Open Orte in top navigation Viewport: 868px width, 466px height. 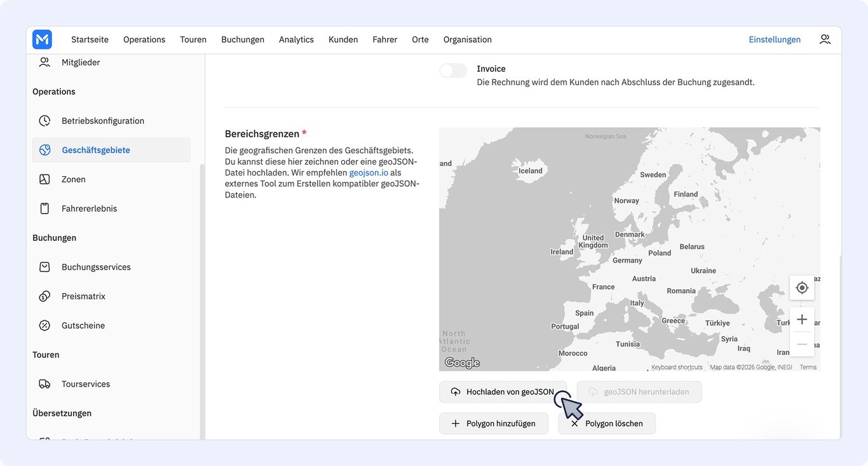click(420, 39)
